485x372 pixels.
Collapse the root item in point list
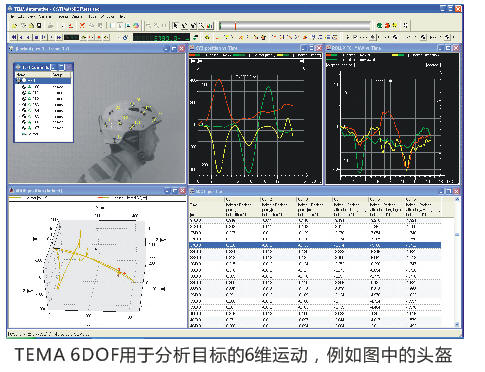pos(19,80)
